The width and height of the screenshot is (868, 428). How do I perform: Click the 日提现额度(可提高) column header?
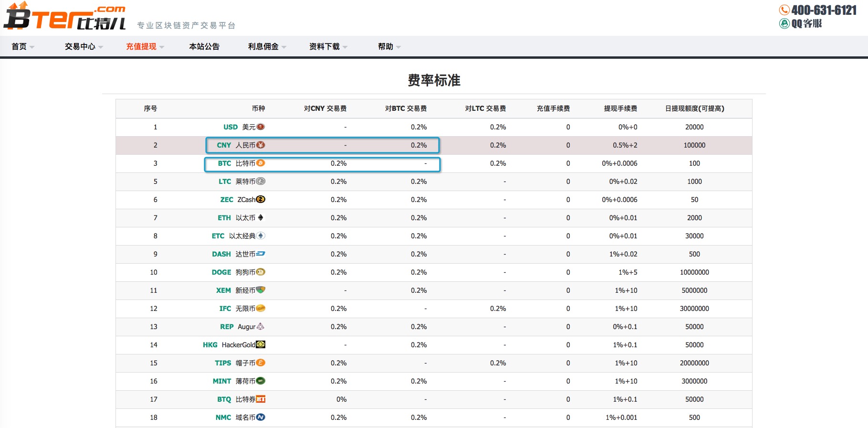tap(695, 108)
